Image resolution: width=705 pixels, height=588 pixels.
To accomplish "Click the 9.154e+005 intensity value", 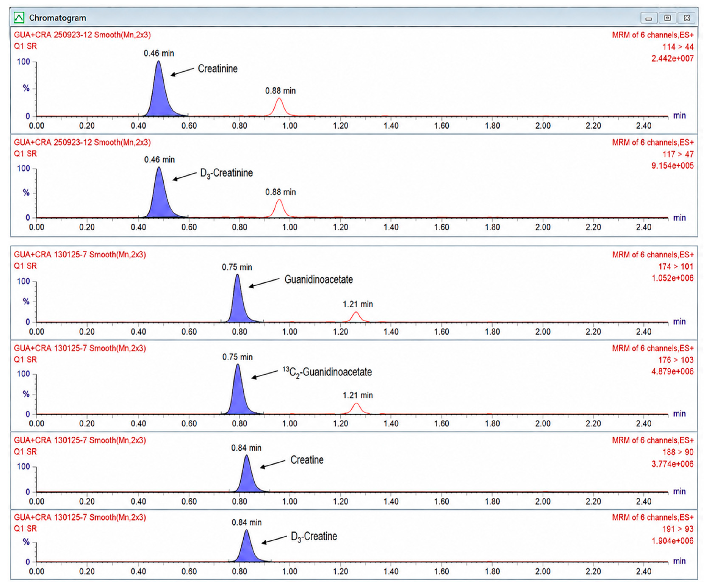I will tap(672, 165).
